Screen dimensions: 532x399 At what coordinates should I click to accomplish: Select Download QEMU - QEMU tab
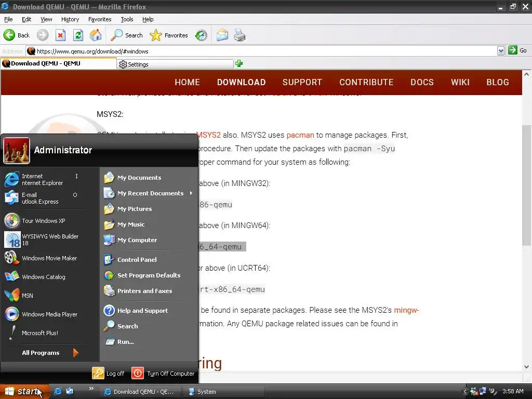[x=58, y=63]
